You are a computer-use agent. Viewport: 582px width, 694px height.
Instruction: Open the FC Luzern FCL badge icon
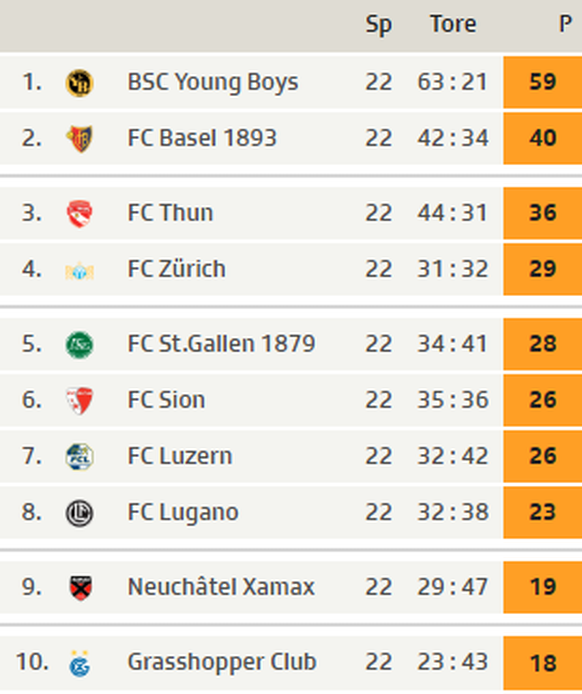[x=80, y=457]
